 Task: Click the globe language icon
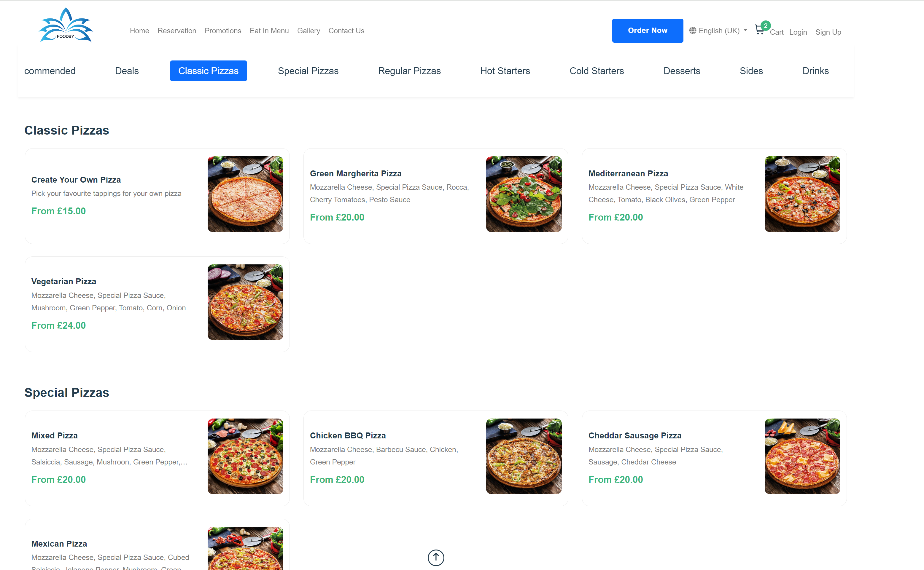pos(692,31)
